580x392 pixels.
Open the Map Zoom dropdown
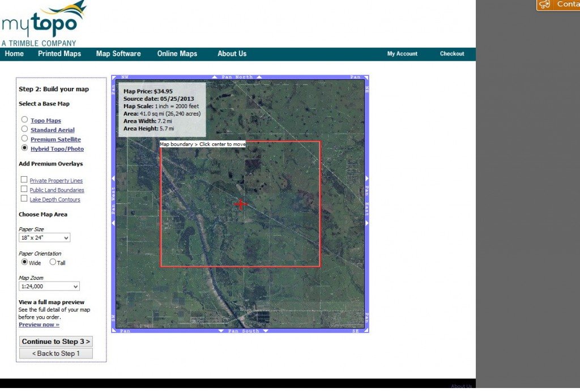click(x=49, y=287)
